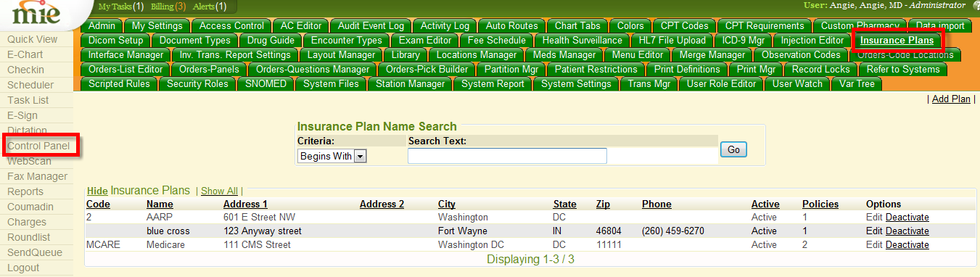The width and height of the screenshot is (980, 277).
Task: Select the Insurance Plans tab
Action: point(897,41)
